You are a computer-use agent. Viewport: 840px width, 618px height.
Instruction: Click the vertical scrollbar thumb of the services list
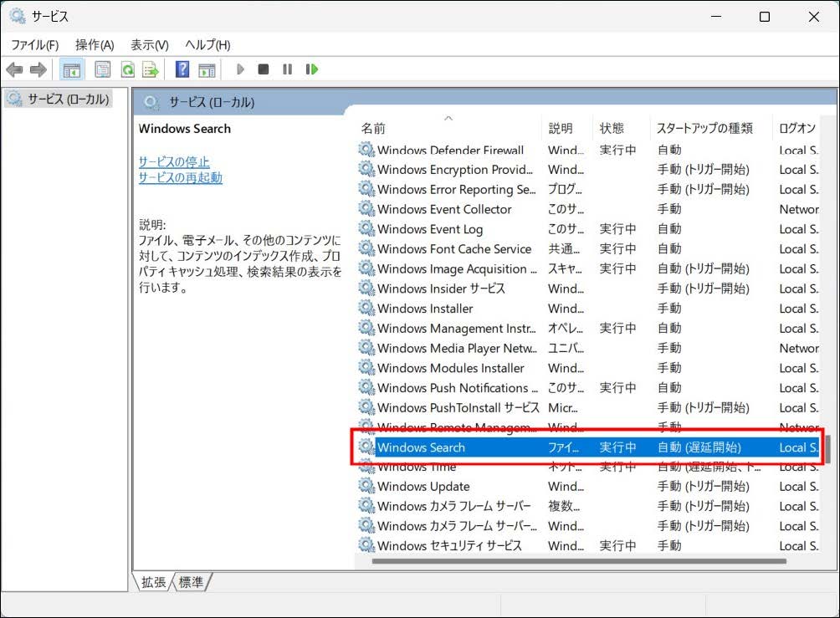coord(828,449)
